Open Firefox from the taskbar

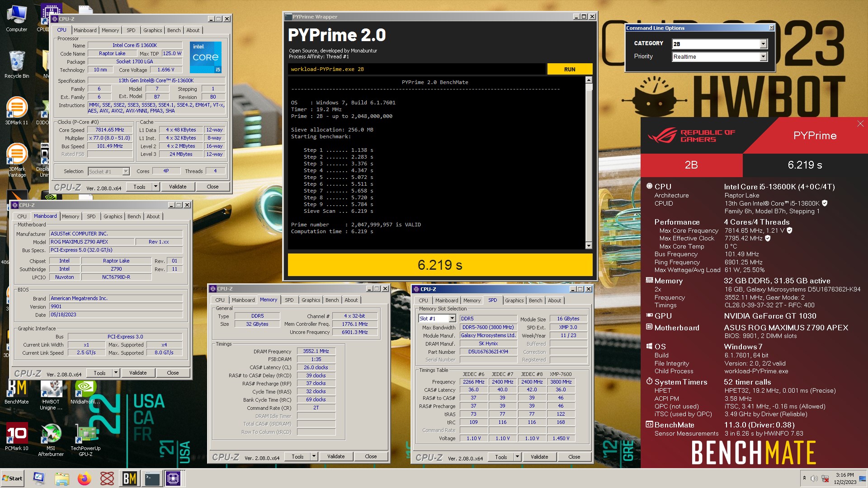84,478
